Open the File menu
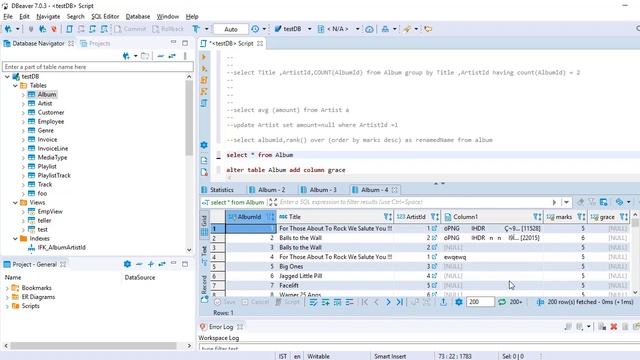The width and height of the screenshot is (640, 360). coord(8,16)
